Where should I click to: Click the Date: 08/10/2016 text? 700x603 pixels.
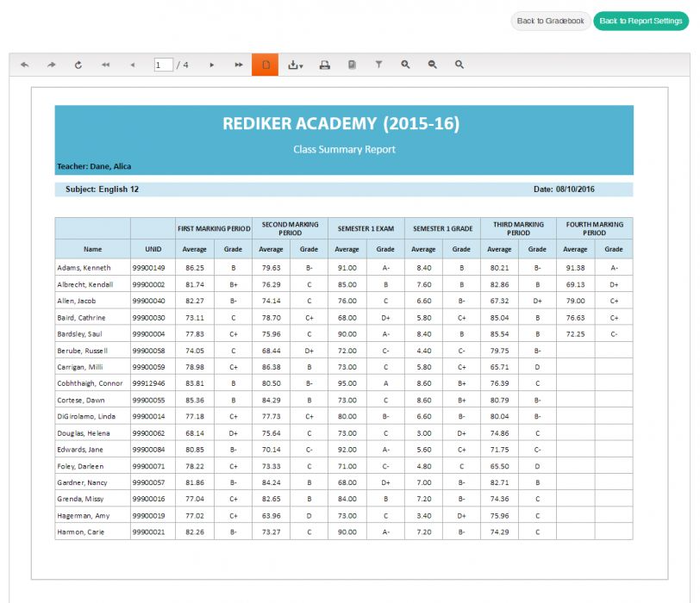click(x=564, y=190)
